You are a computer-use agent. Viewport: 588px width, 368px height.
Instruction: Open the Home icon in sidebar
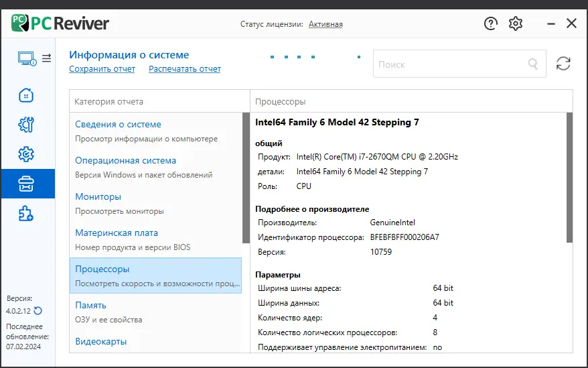point(26,95)
